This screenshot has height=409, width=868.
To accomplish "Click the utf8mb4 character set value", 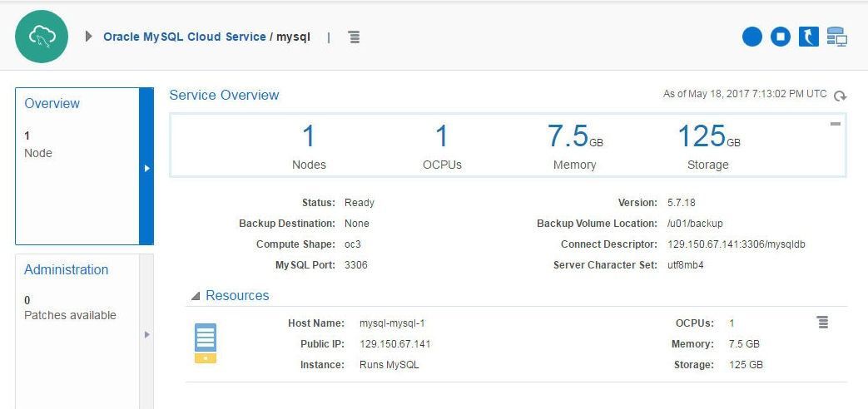I will (x=685, y=264).
